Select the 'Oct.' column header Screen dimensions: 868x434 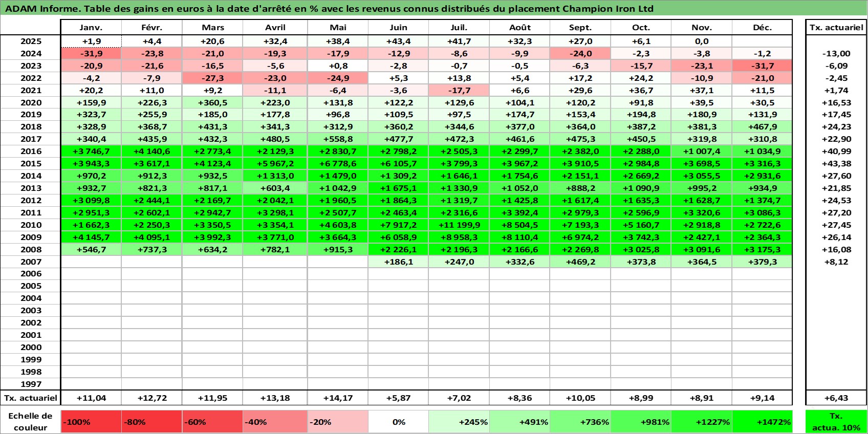[x=641, y=28]
